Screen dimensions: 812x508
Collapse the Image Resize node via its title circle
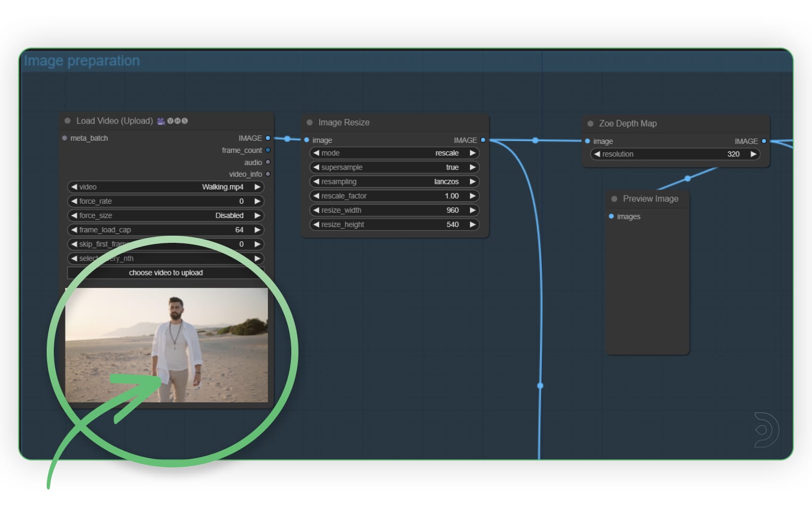[309, 122]
